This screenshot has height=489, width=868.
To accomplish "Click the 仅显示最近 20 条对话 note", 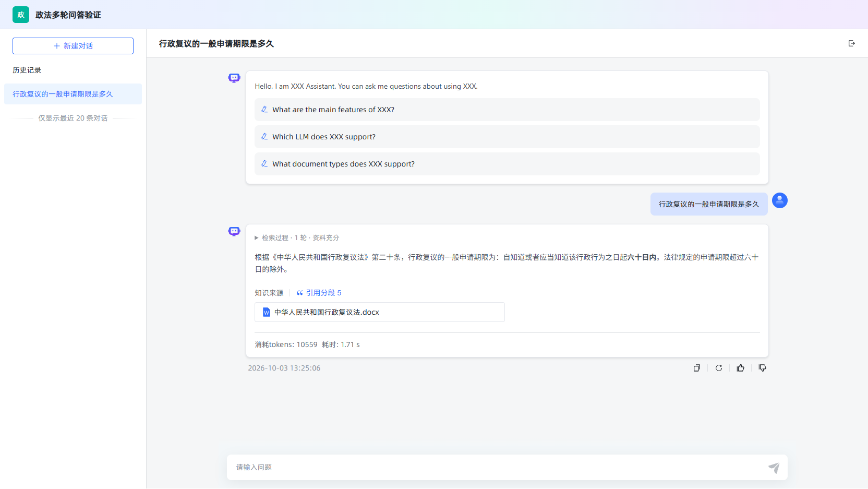I will [73, 118].
